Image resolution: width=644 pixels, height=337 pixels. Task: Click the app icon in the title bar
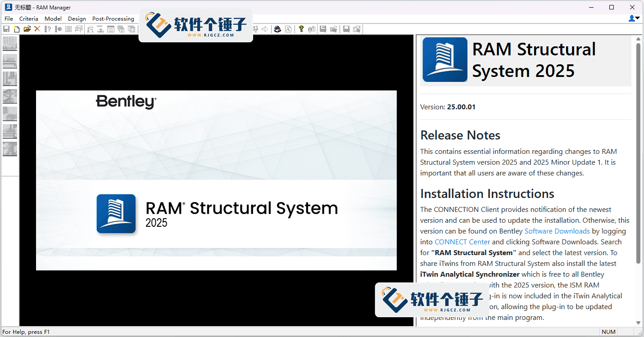coord(8,7)
